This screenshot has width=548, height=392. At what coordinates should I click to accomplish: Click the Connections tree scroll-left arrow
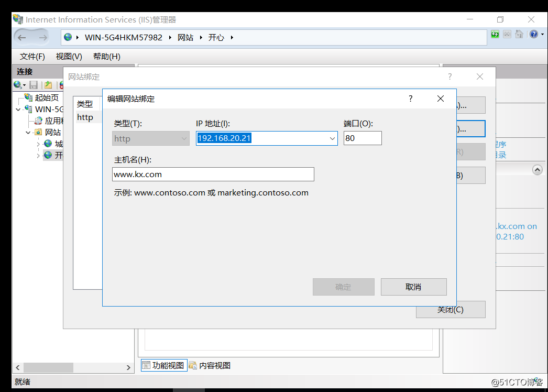click(x=18, y=367)
